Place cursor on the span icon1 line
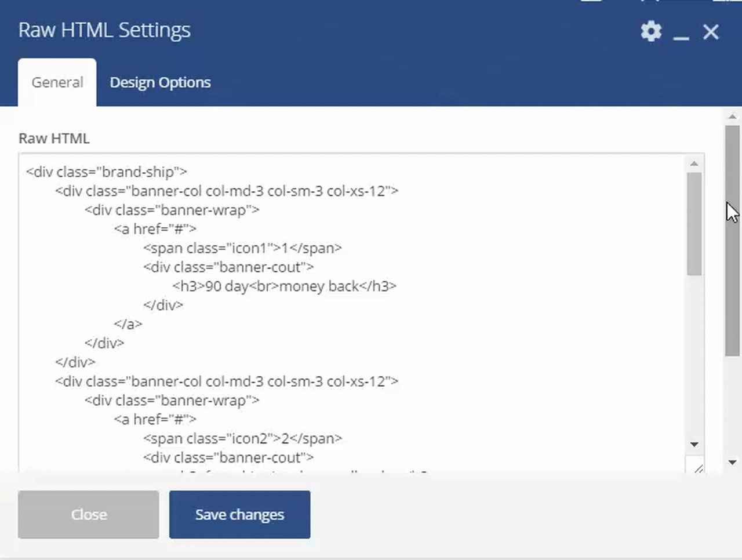 (242, 248)
